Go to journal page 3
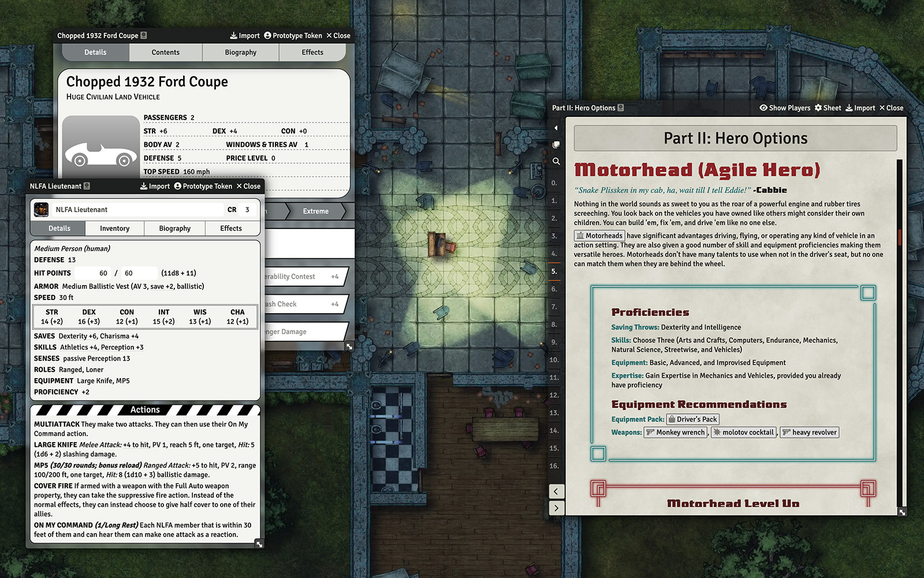Image resolution: width=924 pixels, height=578 pixels. (554, 236)
